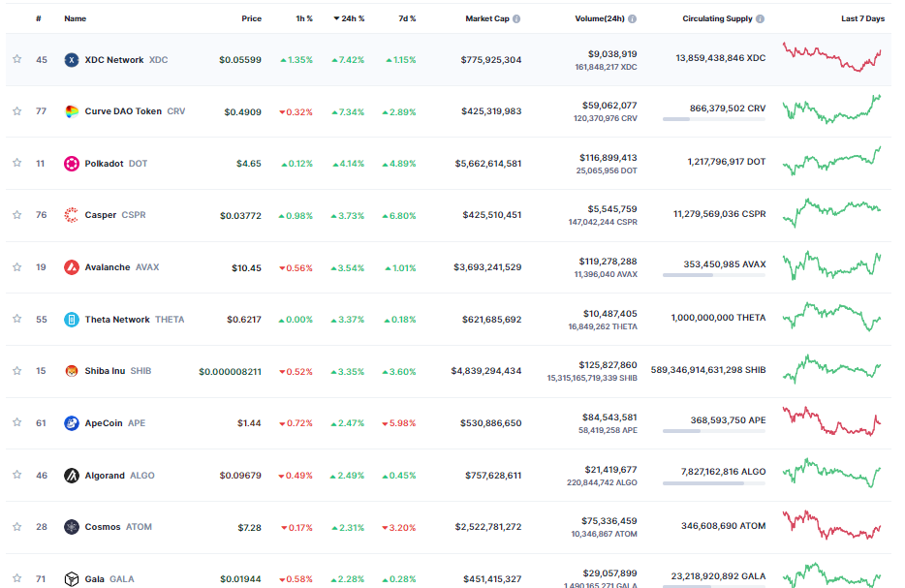Click the Cosmos coin logo

tap(72, 527)
